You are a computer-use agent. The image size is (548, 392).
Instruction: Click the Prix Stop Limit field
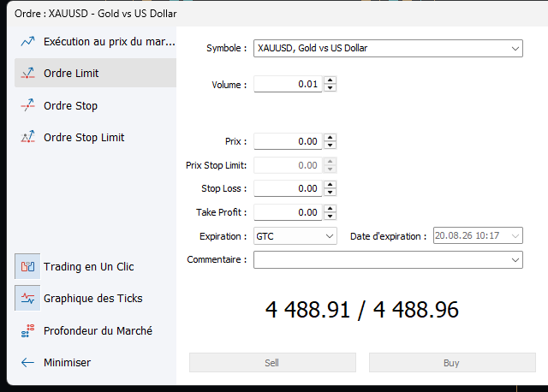point(288,165)
